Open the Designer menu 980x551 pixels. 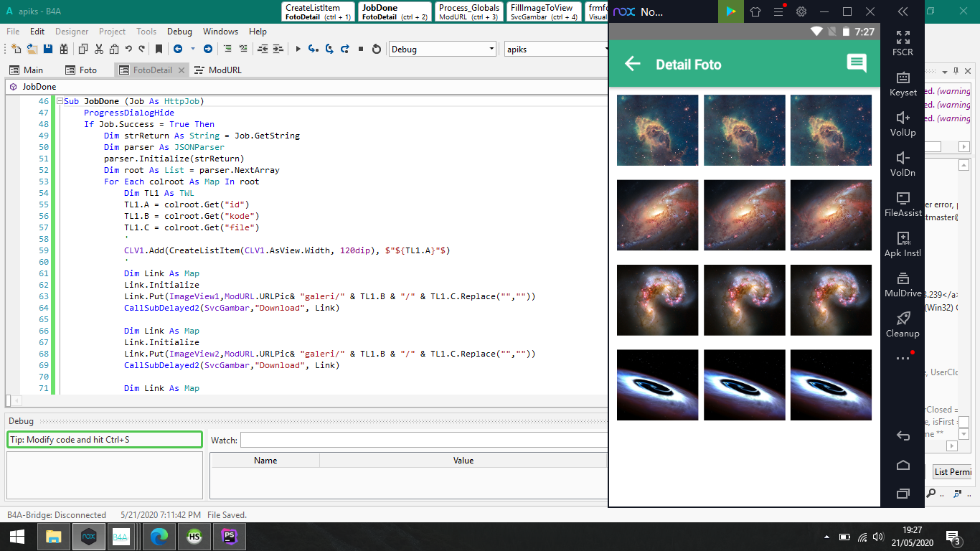[72, 32]
